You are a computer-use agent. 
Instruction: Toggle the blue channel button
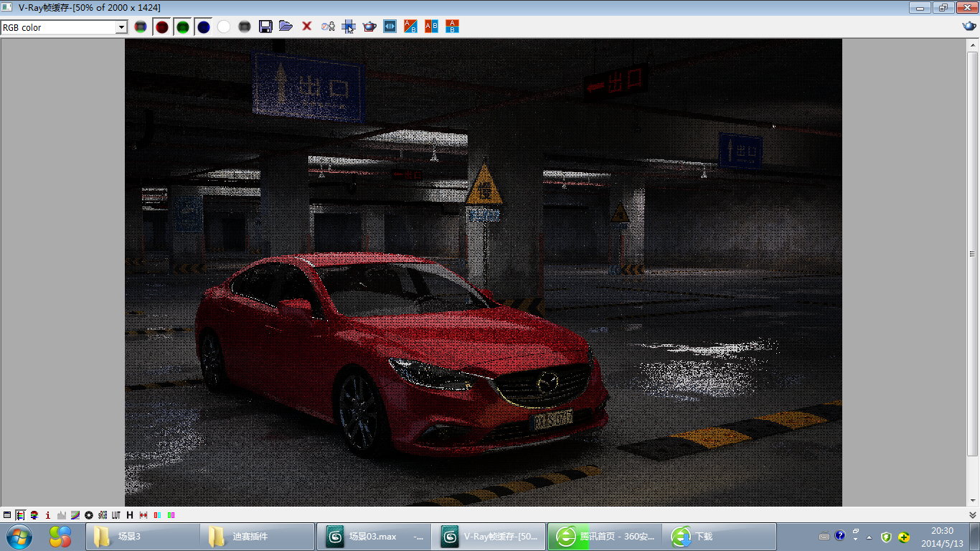(x=204, y=27)
